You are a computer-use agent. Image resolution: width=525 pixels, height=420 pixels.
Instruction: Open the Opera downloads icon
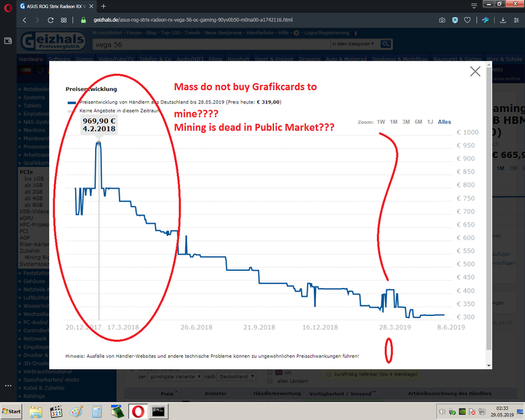point(503,20)
